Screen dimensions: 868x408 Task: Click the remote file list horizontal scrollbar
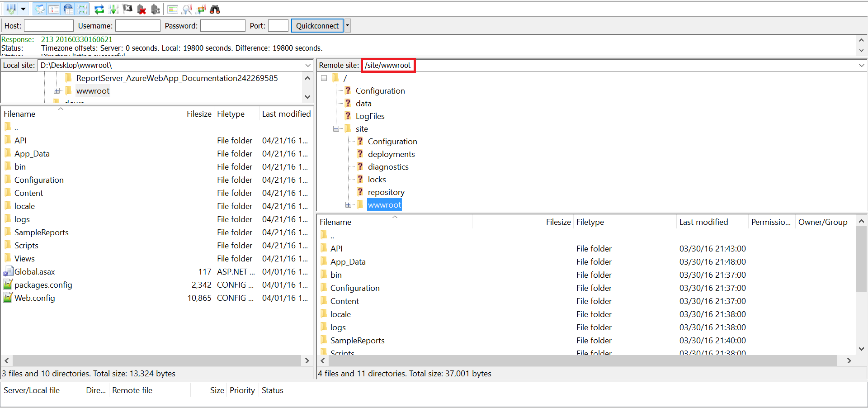583,361
